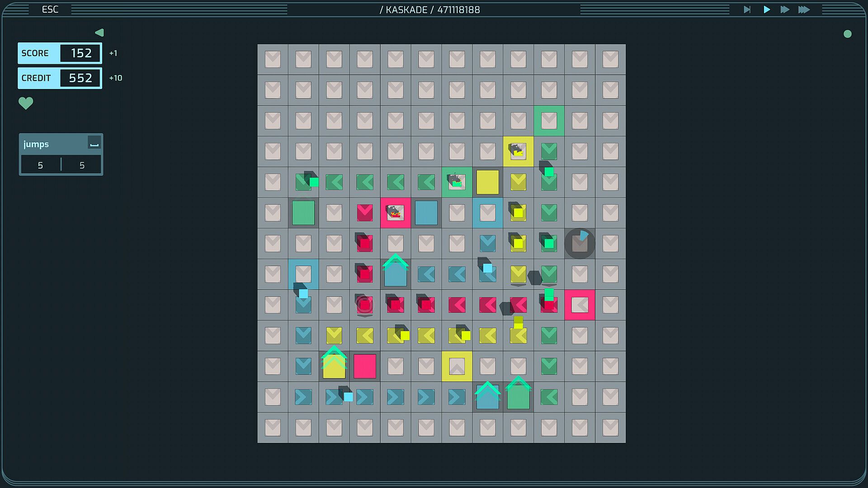The height and width of the screenshot is (488, 868).
Task: Click the CREDIT value field
Action: (x=81, y=78)
